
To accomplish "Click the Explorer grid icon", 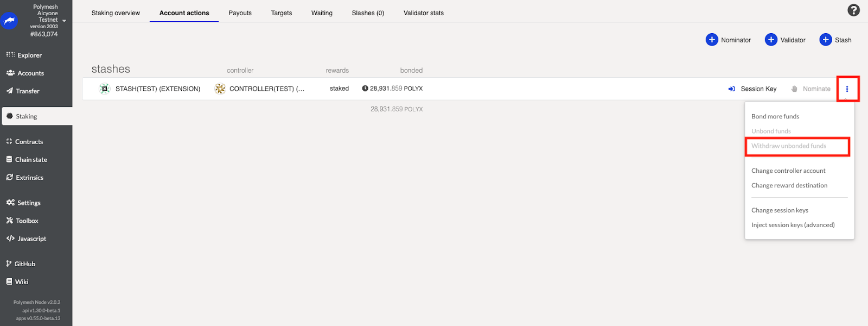I will tap(10, 54).
